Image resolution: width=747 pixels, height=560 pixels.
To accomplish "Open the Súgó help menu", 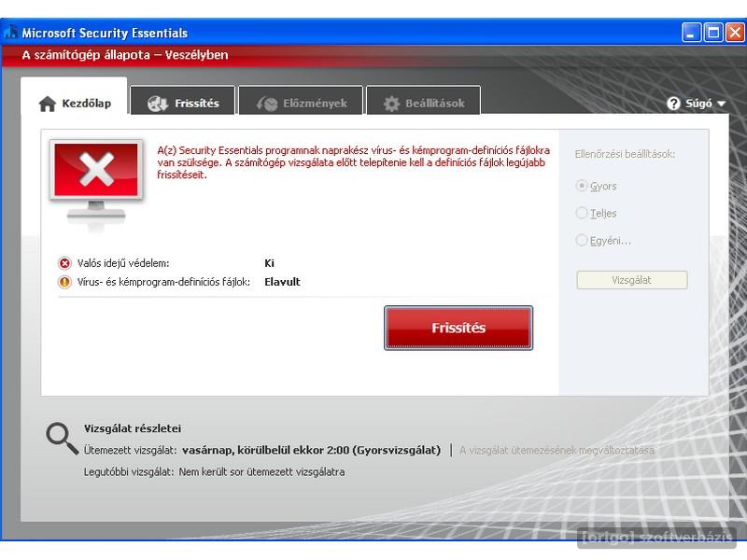I will pos(696,104).
